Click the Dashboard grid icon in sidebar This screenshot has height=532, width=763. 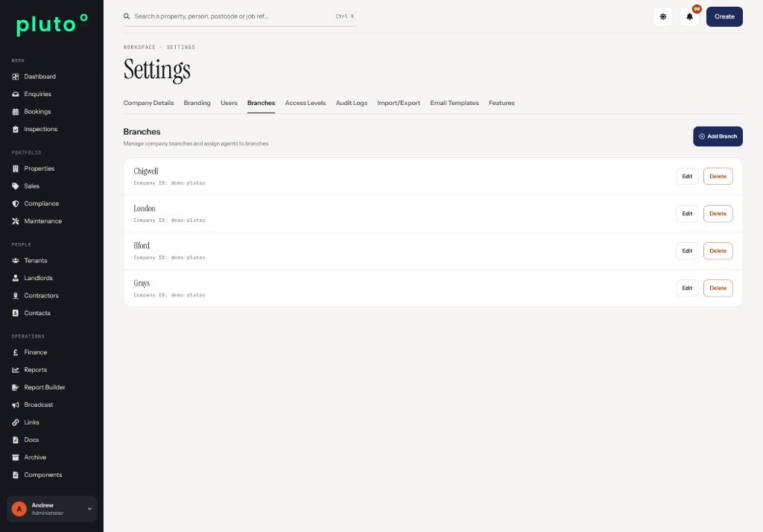(16, 77)
